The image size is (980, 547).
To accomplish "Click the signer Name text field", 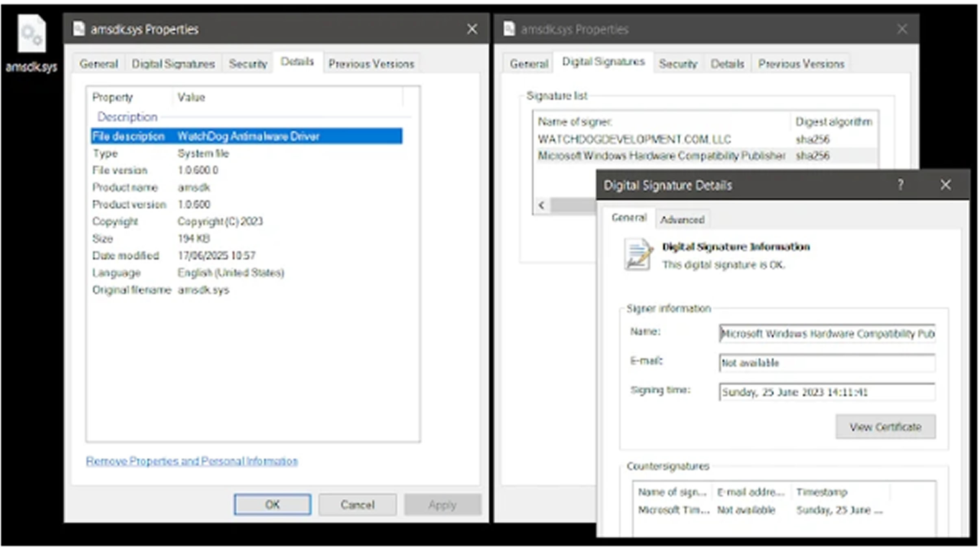I will [x=827, y=334].
